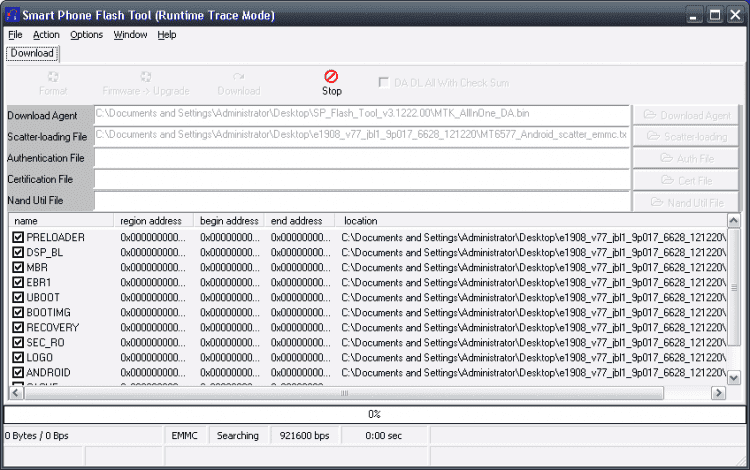The height and width of the screenshot is (470, 750).
Task: Uncheck the UBOOT checkbox
Action: pos(18,297)
